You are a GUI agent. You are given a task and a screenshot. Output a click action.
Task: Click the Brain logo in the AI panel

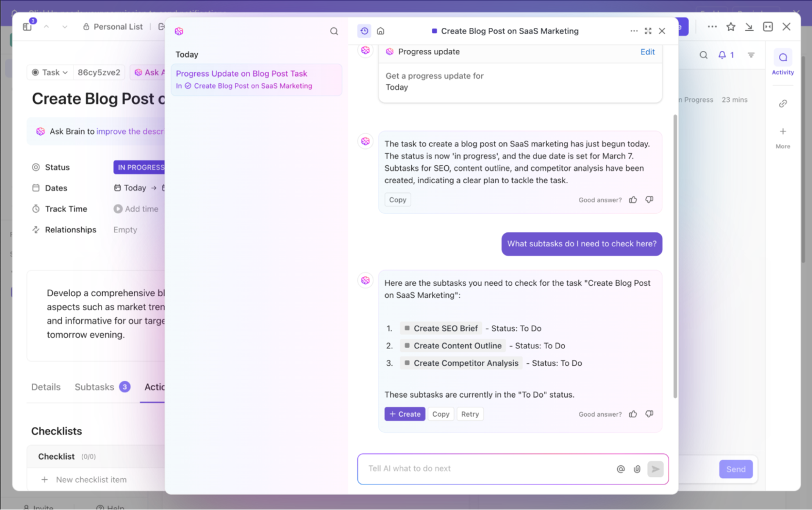(179, 31)
